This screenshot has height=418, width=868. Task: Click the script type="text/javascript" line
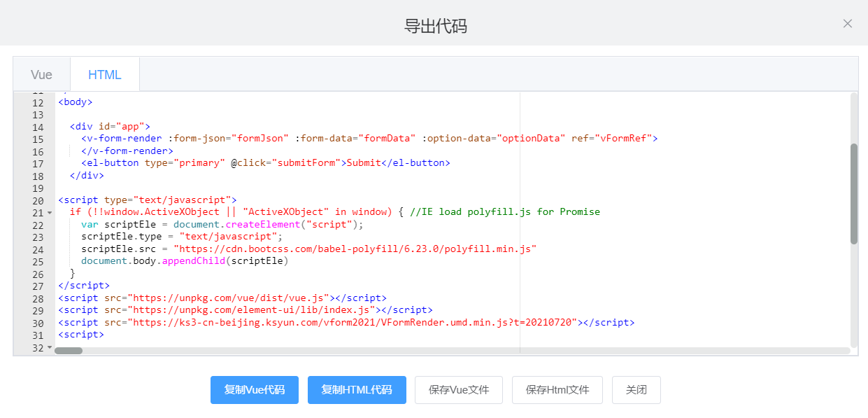pos(148,200)
